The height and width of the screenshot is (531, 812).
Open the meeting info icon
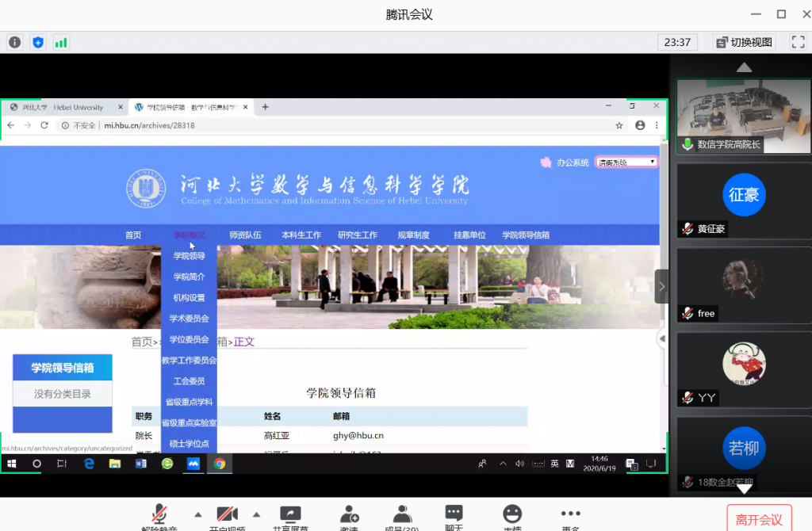(x=14, y=43)
